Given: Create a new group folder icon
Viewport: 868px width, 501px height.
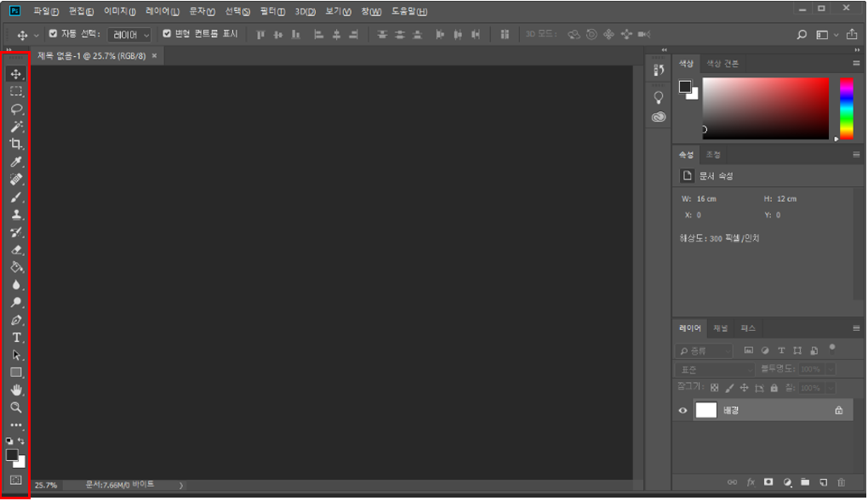Looking at the screenshot, I should click(805, 482).
